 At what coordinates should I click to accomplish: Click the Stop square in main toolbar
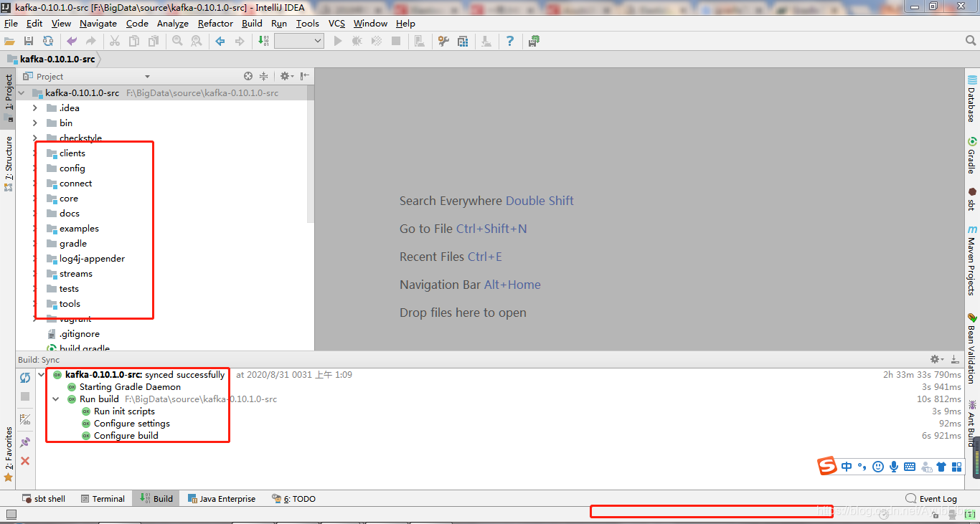click(396, 42)
